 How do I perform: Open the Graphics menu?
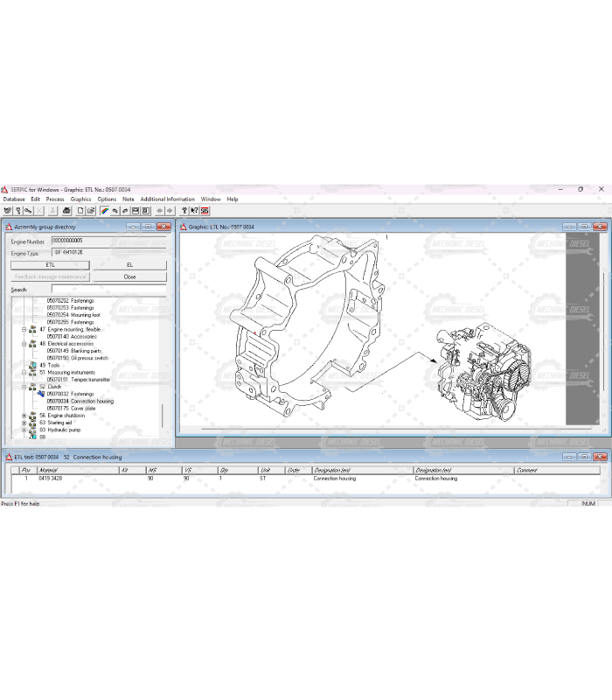pyautogui.click(x=80, y=199)
